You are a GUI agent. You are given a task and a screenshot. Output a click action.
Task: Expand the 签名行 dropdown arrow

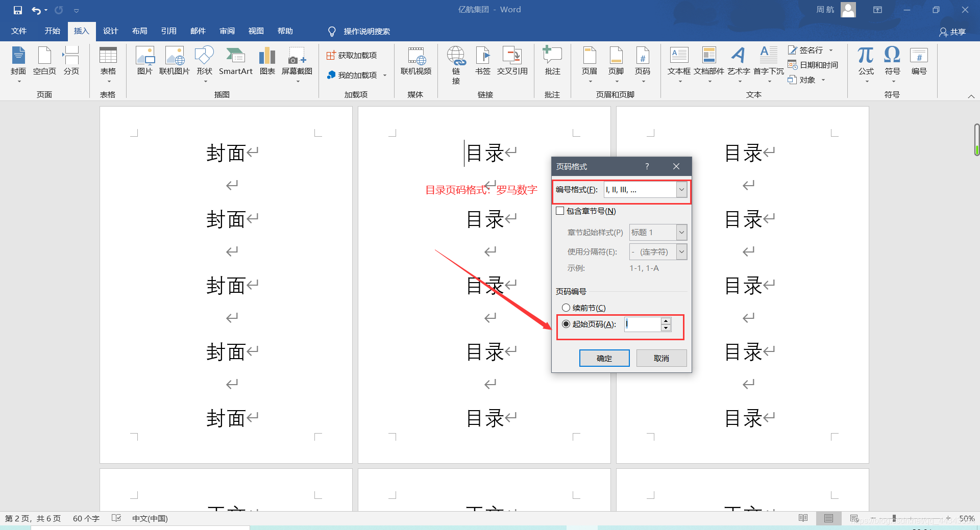click(x=831, y=50)
